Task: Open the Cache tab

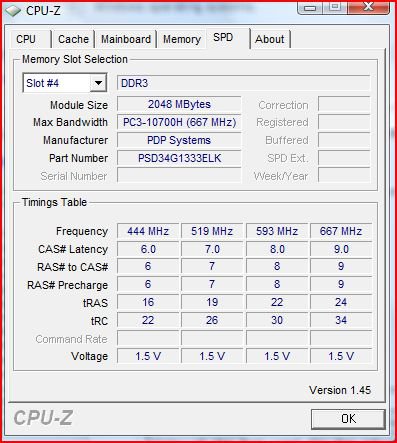Action: (73, 39)
